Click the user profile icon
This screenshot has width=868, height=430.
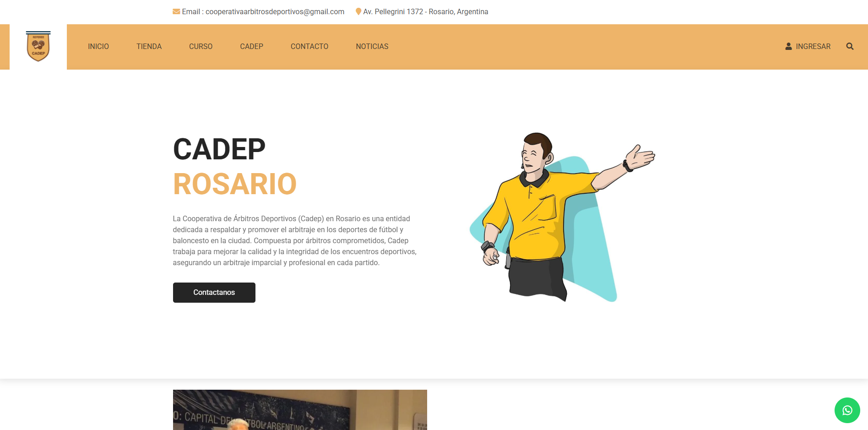788,46
